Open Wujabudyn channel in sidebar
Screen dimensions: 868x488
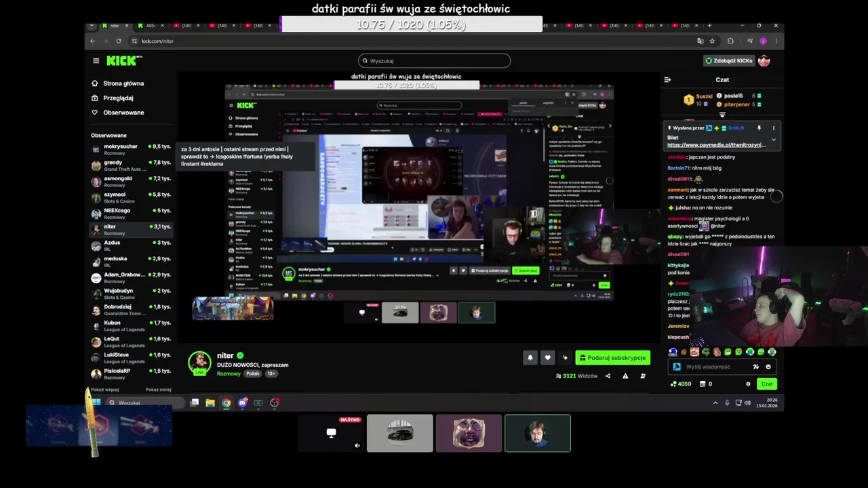pos(131,293)
